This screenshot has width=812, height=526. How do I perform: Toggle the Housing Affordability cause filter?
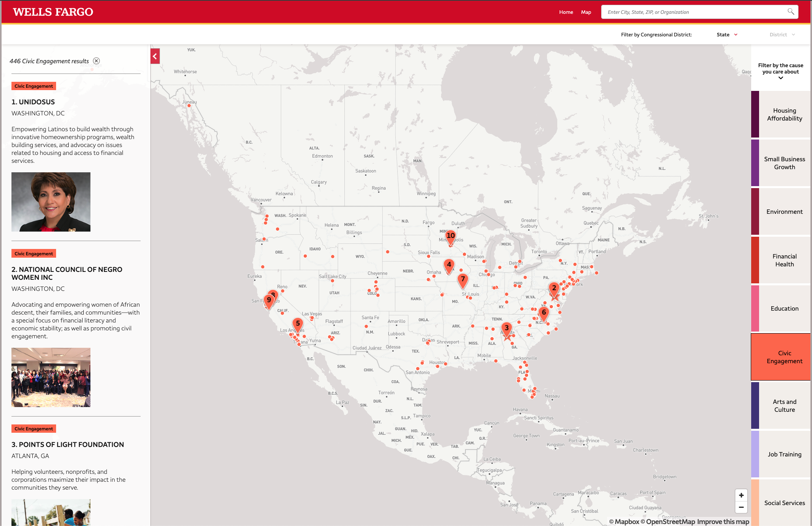pyautogui.click(x=784, y=115)
